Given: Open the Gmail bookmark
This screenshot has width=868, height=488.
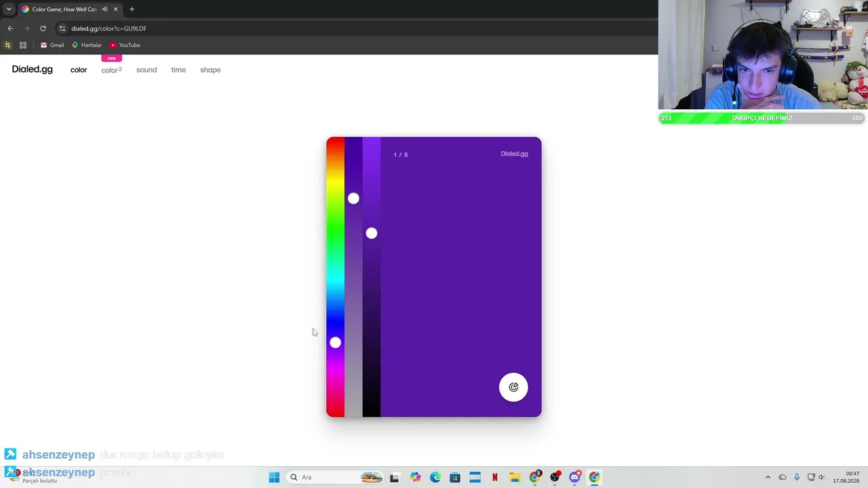Looking at the screenshot, I should coord(52,45).
